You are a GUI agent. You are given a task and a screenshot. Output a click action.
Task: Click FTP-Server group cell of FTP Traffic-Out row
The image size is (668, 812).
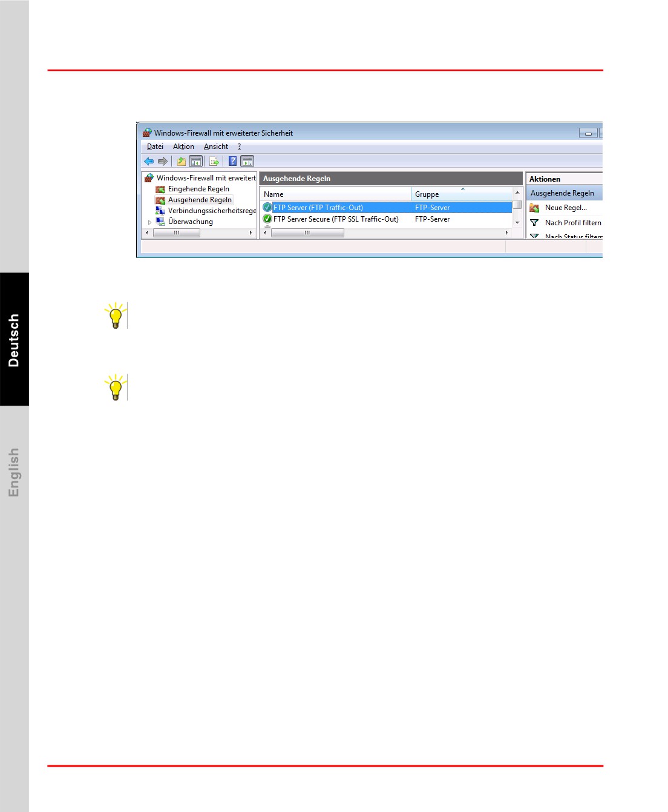point(432,208)
